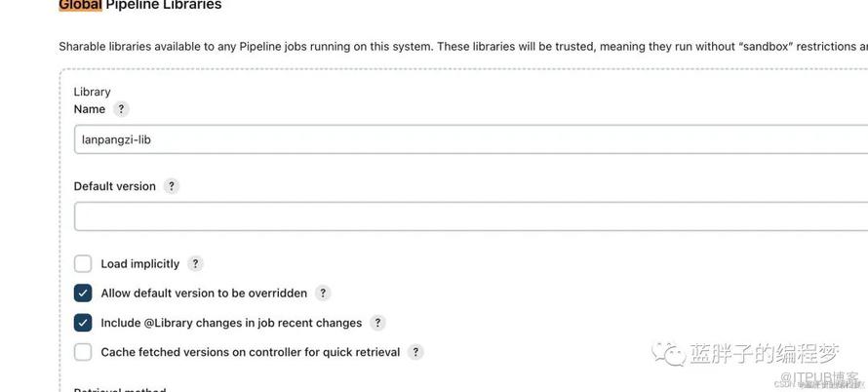This screenshot has width=868, height=392.
Task: Show help for Load implicitly option
Action: tap(195, 263)
